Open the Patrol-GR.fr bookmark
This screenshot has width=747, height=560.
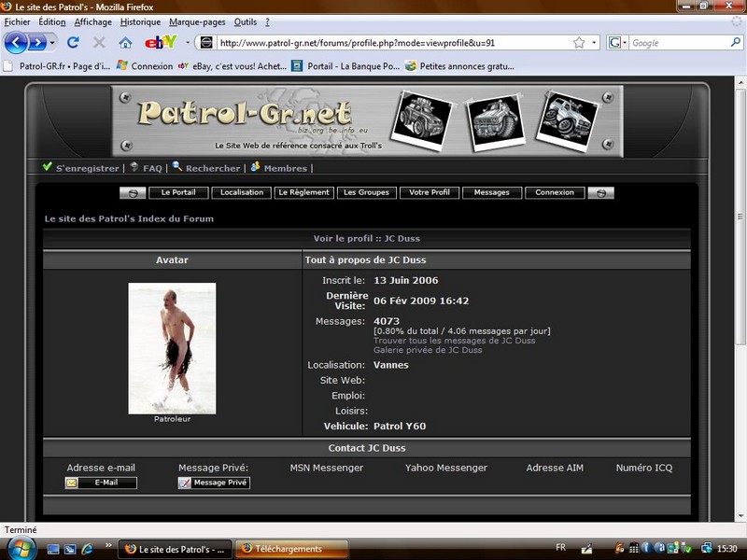[56, 66]
